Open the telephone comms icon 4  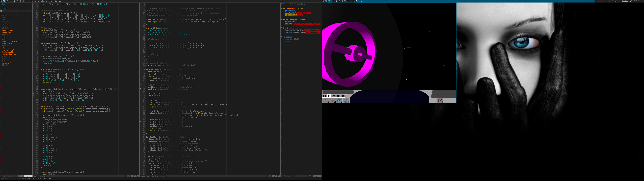346,101
